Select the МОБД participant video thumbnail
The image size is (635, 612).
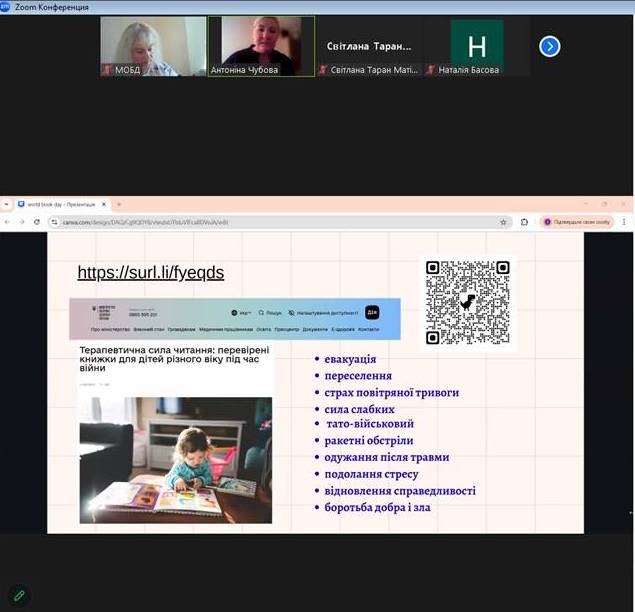(x=153, y=46)
